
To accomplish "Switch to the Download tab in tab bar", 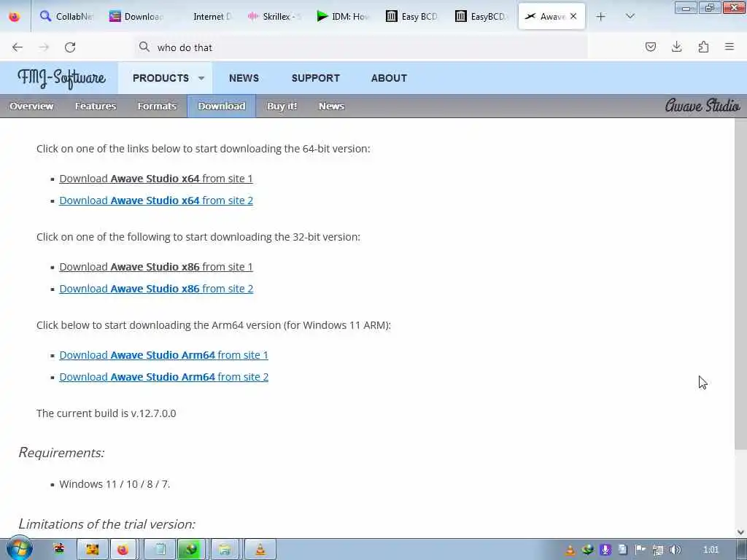I will pyautogui.click(x=136, y=16).
